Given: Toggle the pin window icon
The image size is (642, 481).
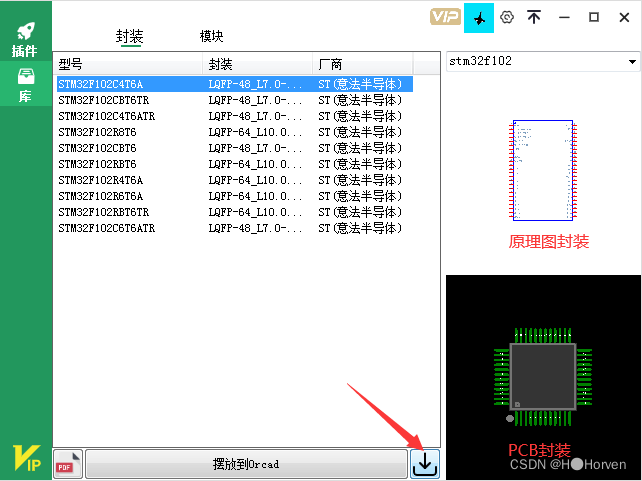Looking at the screenshot, I should pyautogui.click(x=479, y=18).
